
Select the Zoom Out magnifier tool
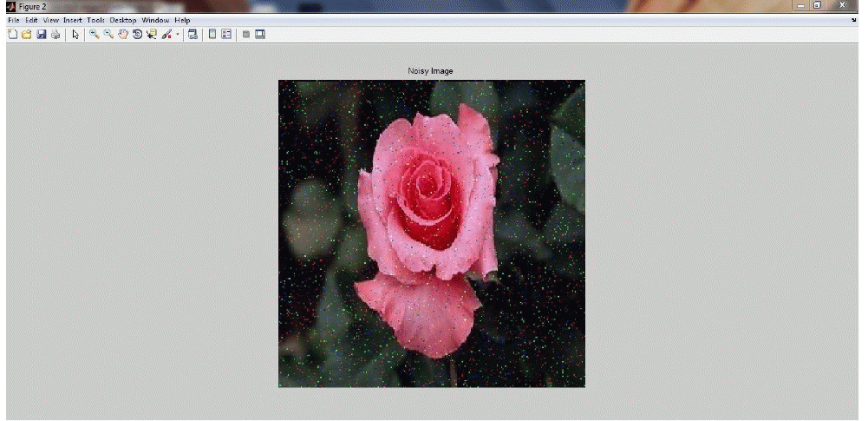point(108,35)
